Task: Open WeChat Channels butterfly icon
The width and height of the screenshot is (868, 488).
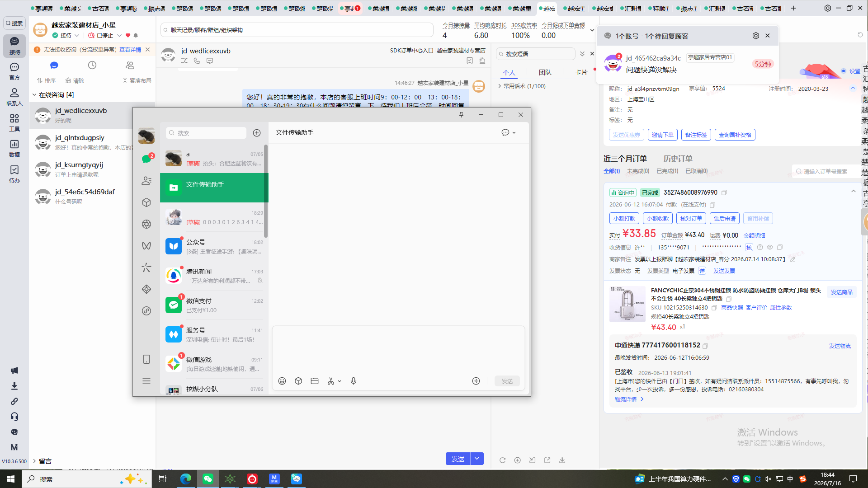Action: point(146,246)
